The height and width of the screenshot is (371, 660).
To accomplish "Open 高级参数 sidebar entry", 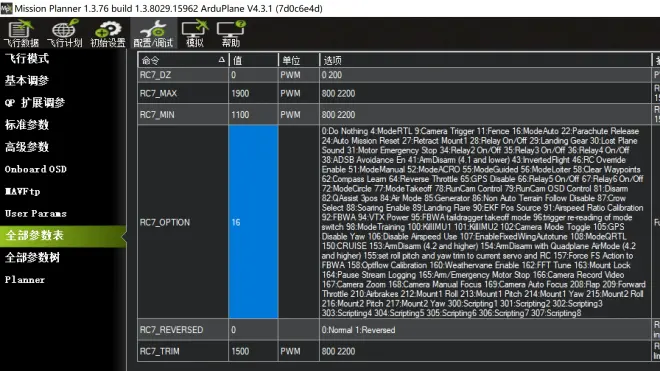I will (27, 147).
